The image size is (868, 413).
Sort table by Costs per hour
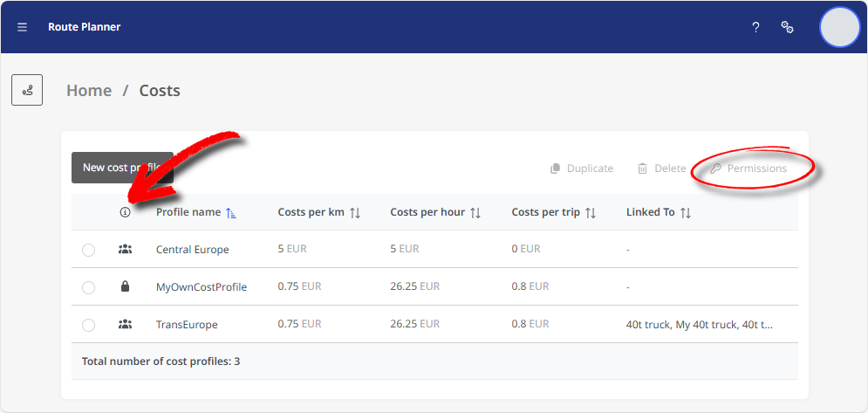[x=475, y=212]
